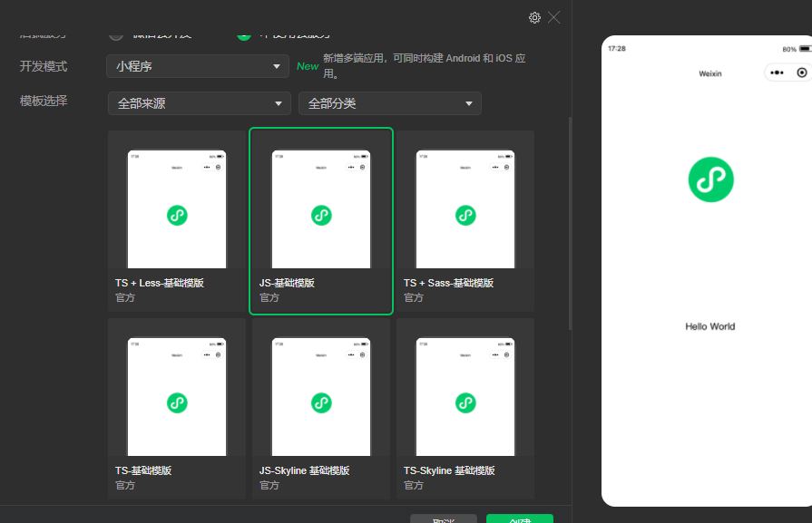The width and height of the screenshot is (812, 523).
Task: Open the 开发模式 dropdown showing 小程序
Action: coord(197,66)
